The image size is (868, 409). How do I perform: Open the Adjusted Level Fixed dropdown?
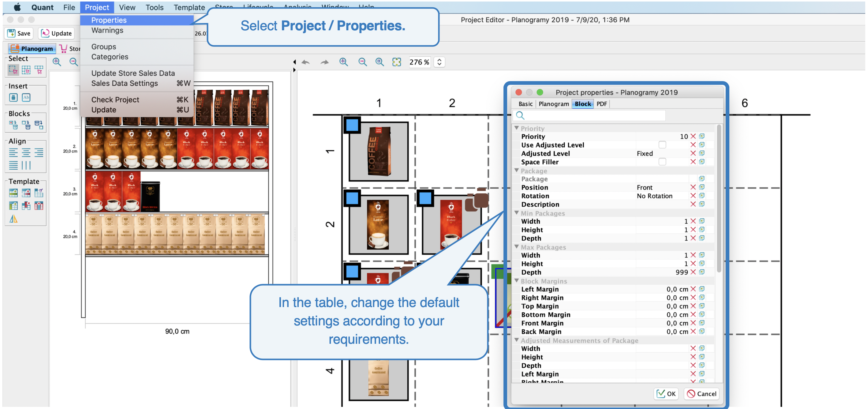coord(662,153)
